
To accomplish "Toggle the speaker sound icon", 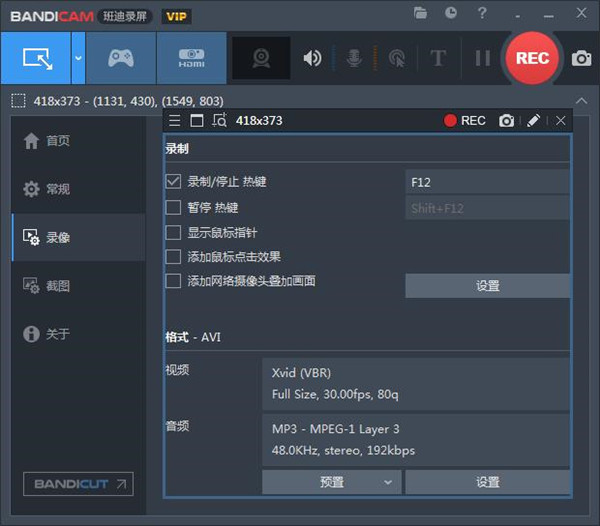I will pos(312,58).
